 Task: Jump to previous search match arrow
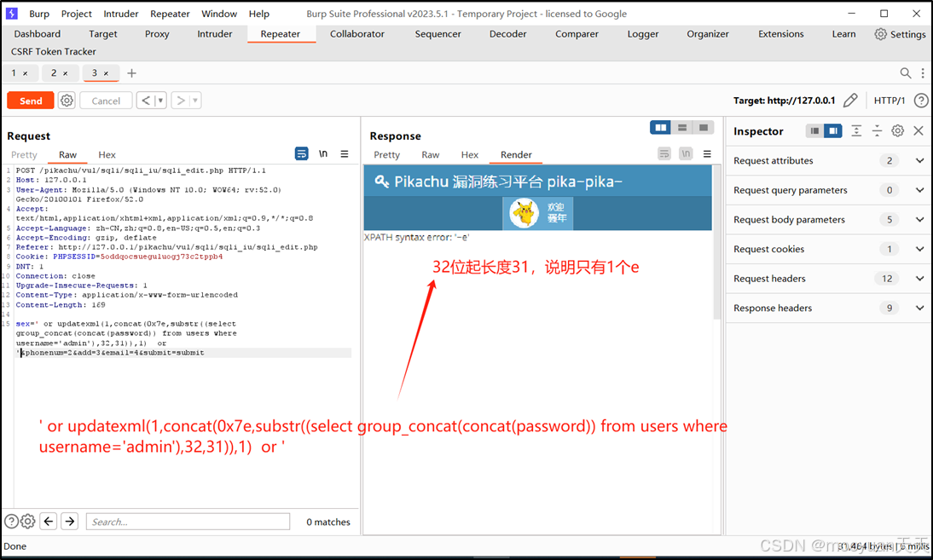[49, 522]
